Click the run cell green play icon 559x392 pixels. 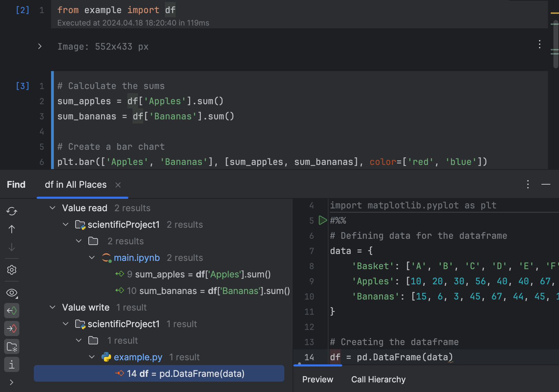[323, 220]
